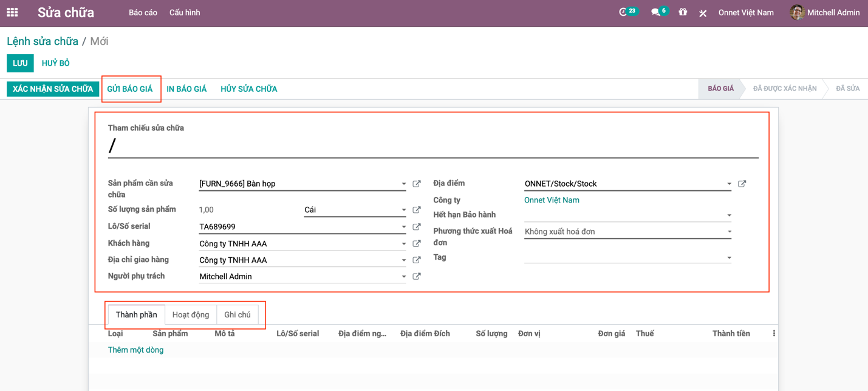Open the chat messages icon

click(x=655, y=12)
